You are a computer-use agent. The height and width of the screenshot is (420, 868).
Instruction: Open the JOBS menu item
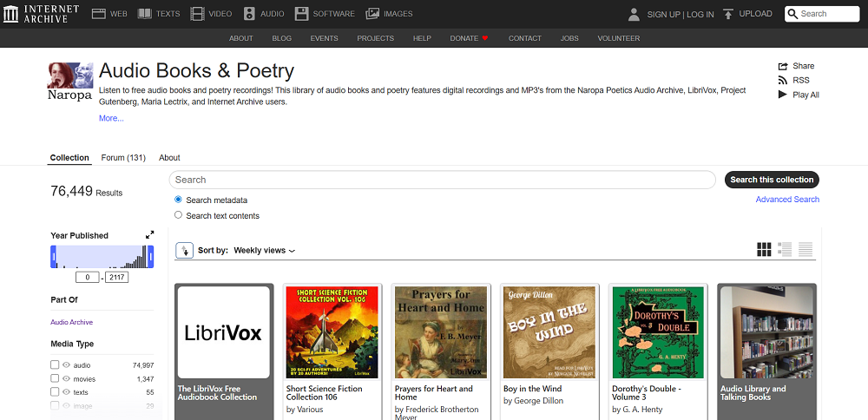point(569,38)
